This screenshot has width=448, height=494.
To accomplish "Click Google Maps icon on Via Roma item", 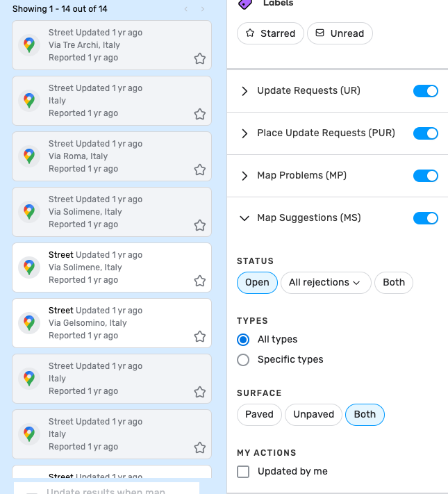I will coord(28,156).
